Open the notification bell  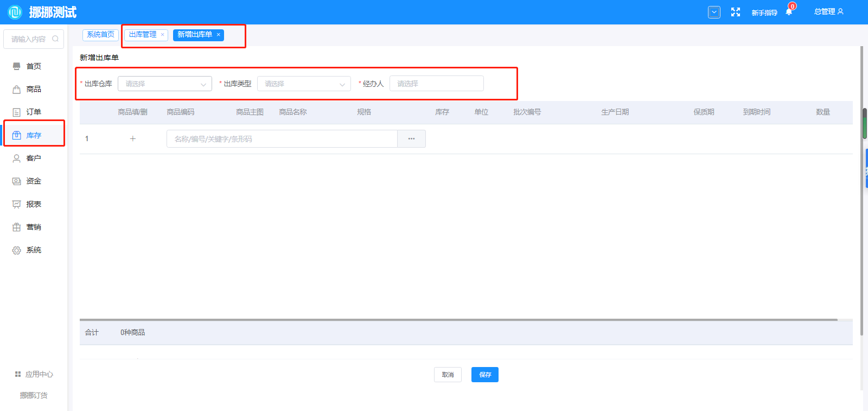coord(789,12)
